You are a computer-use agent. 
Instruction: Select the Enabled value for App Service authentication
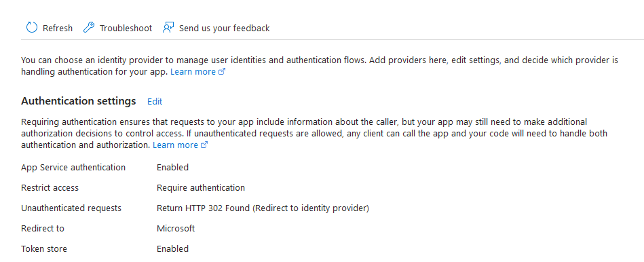coord(172,167)
